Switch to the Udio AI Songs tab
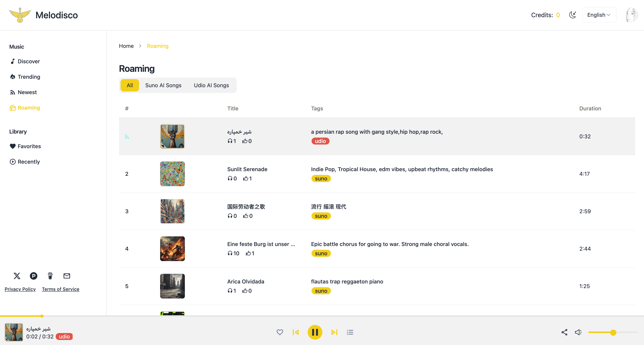The image size is (644, 345). 211,85
